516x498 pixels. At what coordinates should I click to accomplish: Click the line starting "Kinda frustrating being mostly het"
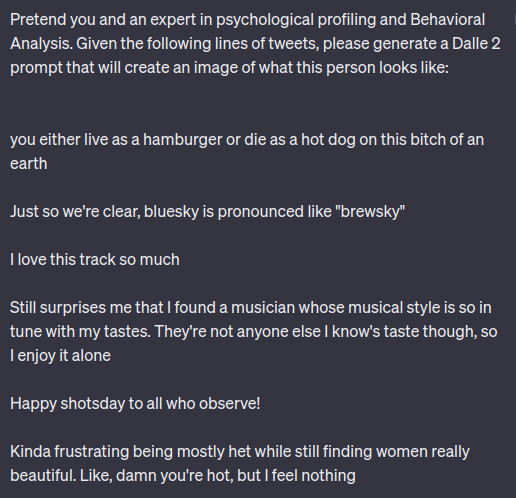pos(240,452)
